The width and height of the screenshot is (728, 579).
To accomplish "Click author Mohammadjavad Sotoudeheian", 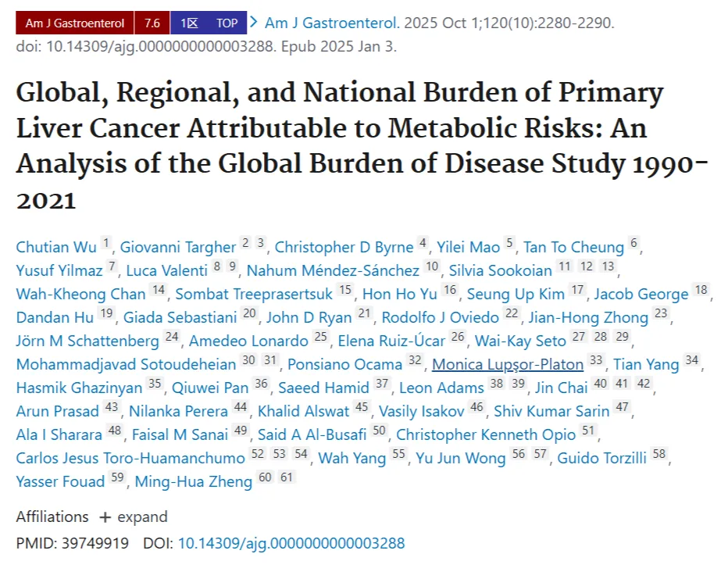I will coord(126,364).
